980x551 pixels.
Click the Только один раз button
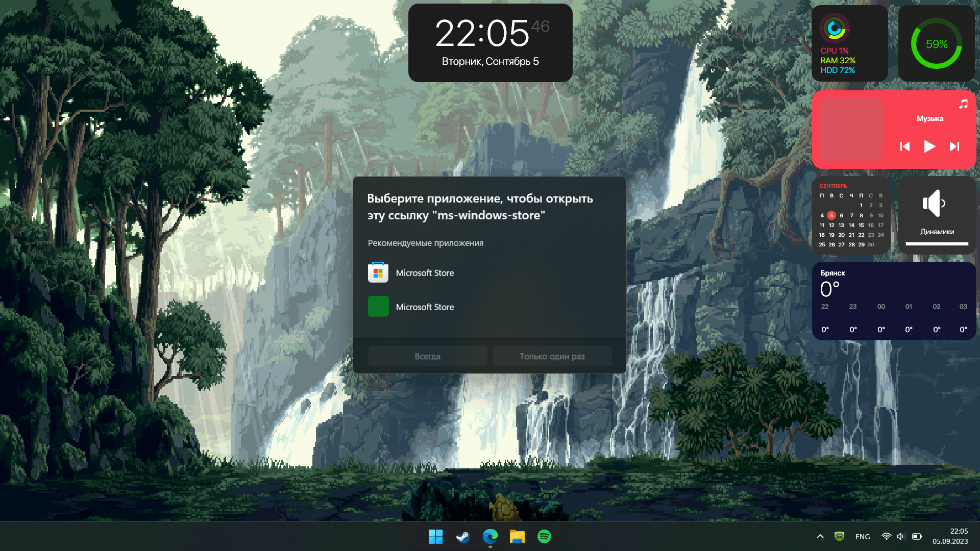tap(552, 356)
